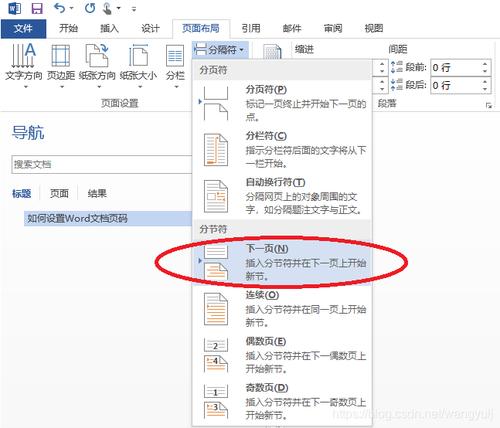Expand the 分栏 dropdown arrow
This screenshot has height=428, width=500.
[177, 87]
